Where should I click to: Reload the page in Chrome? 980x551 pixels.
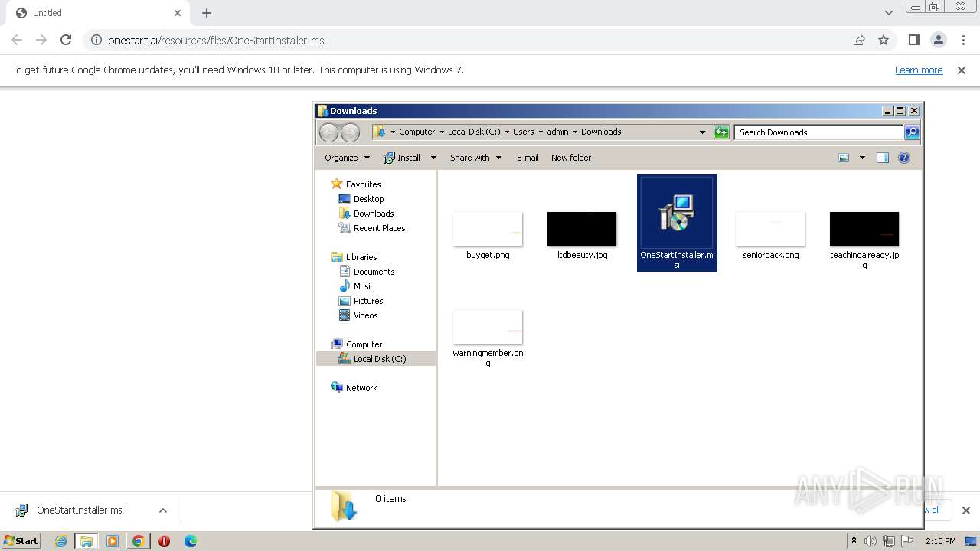66,40
